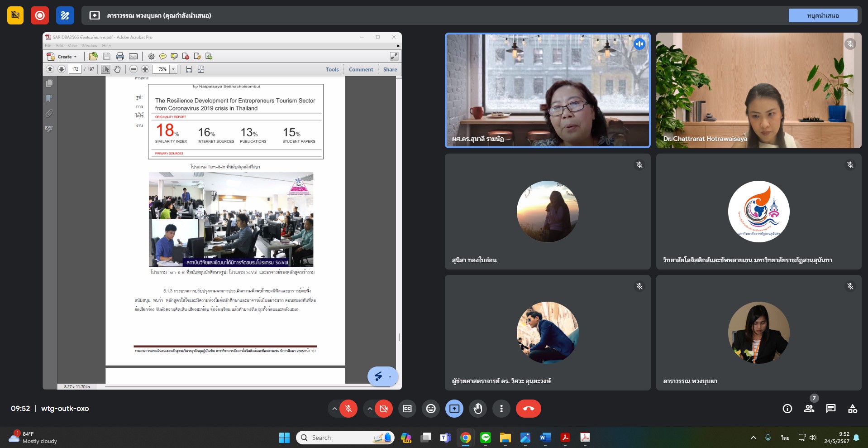
Task: Unmute the microphone
Action: tap(348, 409)
